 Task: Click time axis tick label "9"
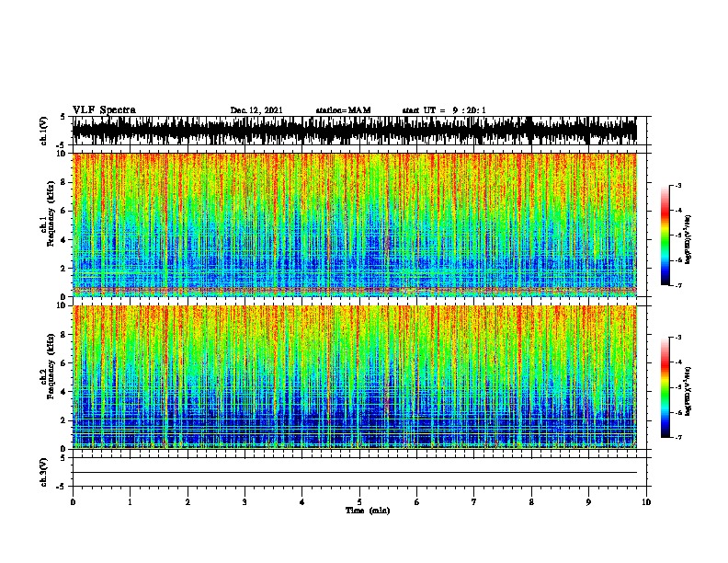588,501
